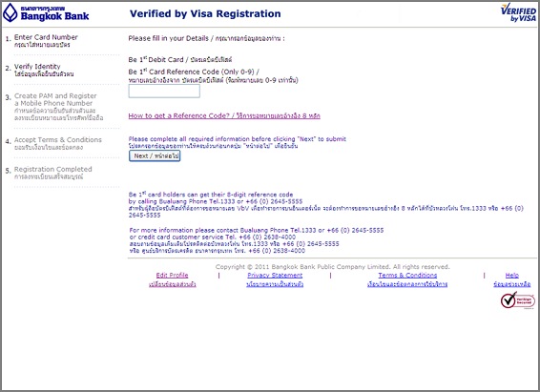Screen dimensions: 540x392
Task: Click the 'Please fill in your Details' text
Action: pyautogui.click(x=207, y=38)
